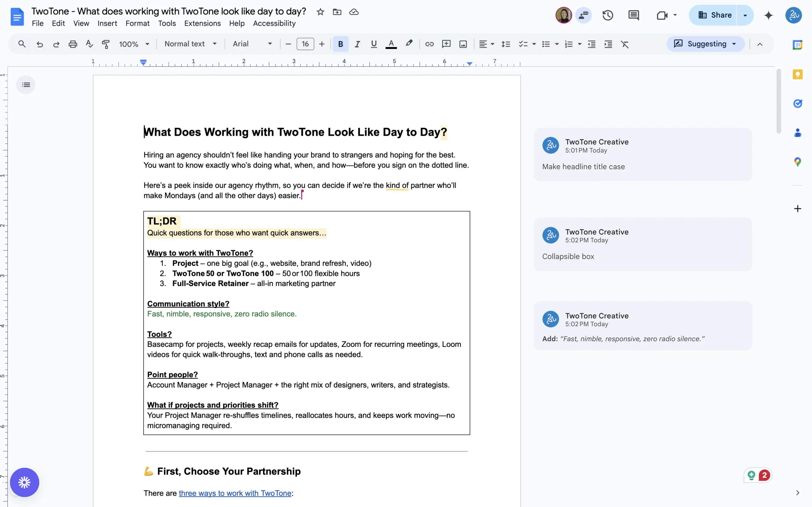Increase the indent

tap(608, 44)
